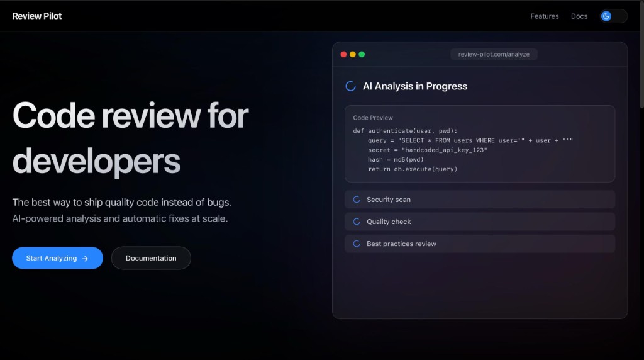
Task: Open the Docs nav link
Action: coord(579,16)
